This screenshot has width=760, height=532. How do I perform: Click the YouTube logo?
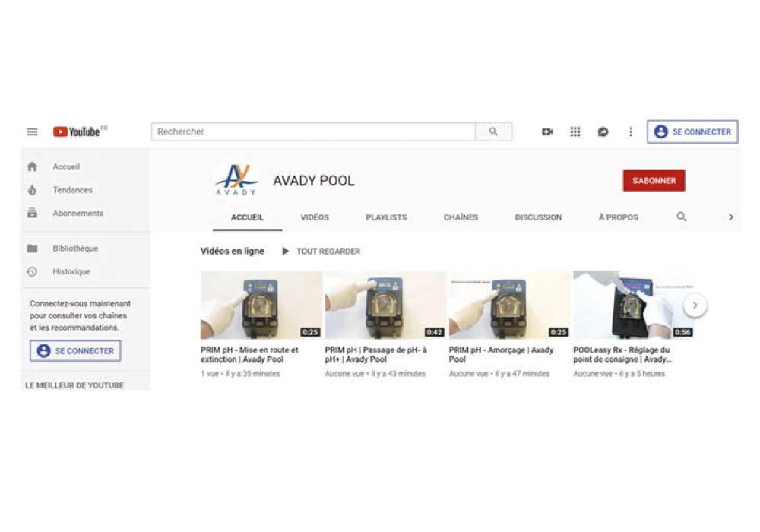(x=80, y=131)
